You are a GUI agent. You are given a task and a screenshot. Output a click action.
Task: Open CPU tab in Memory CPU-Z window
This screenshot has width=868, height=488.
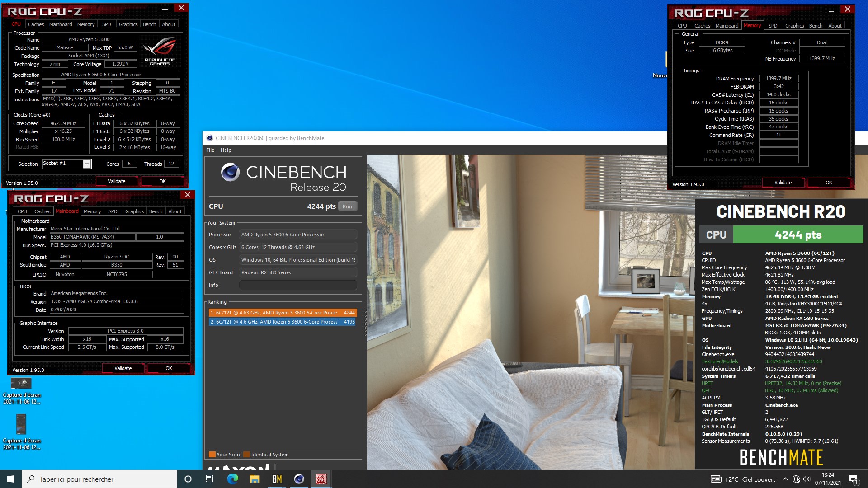683,26
